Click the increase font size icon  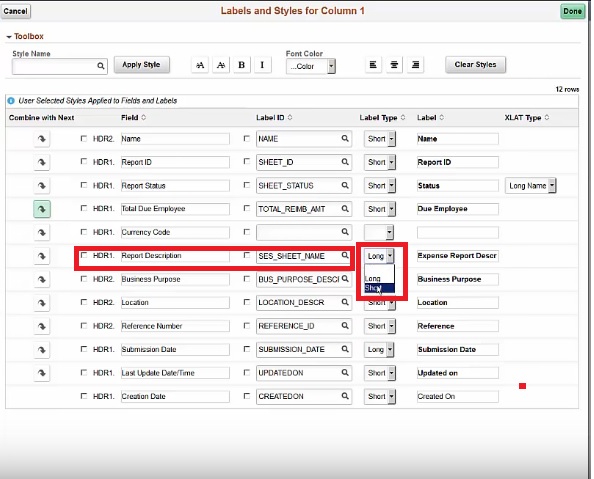click(200, 65)
